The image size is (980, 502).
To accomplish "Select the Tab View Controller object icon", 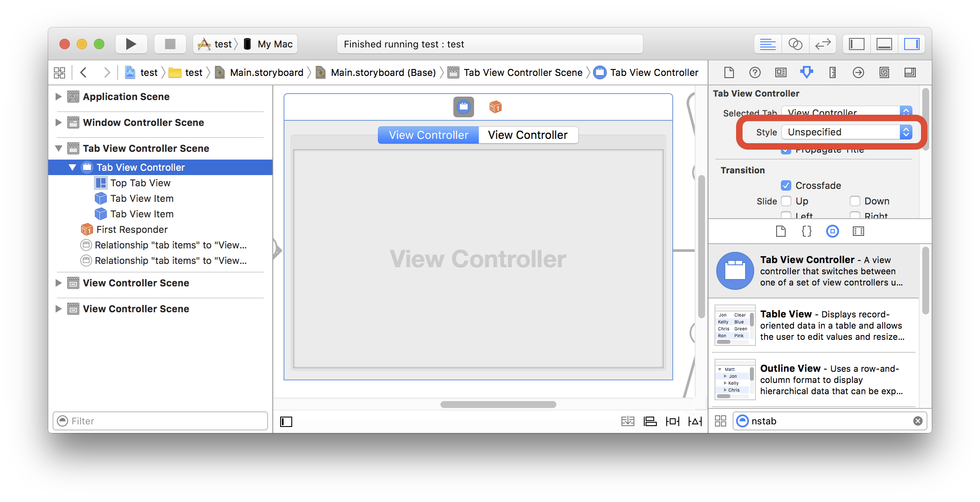I will 462,106.
